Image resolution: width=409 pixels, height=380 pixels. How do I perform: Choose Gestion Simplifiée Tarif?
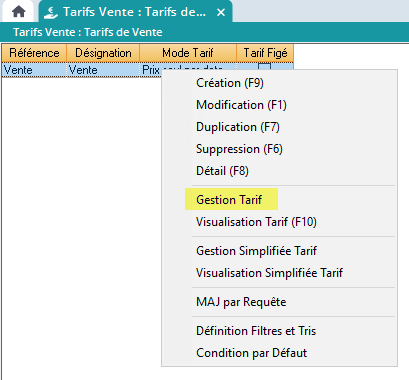pyautogui.click(x=256, y=251)
